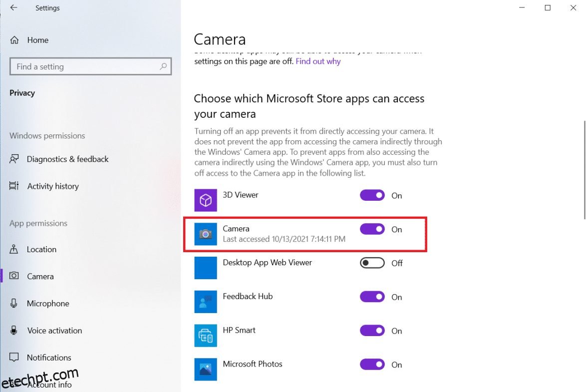This screenshot has height=392, width=586.
Task: Minimize the Settings window
Action: [x=522, y=7]
